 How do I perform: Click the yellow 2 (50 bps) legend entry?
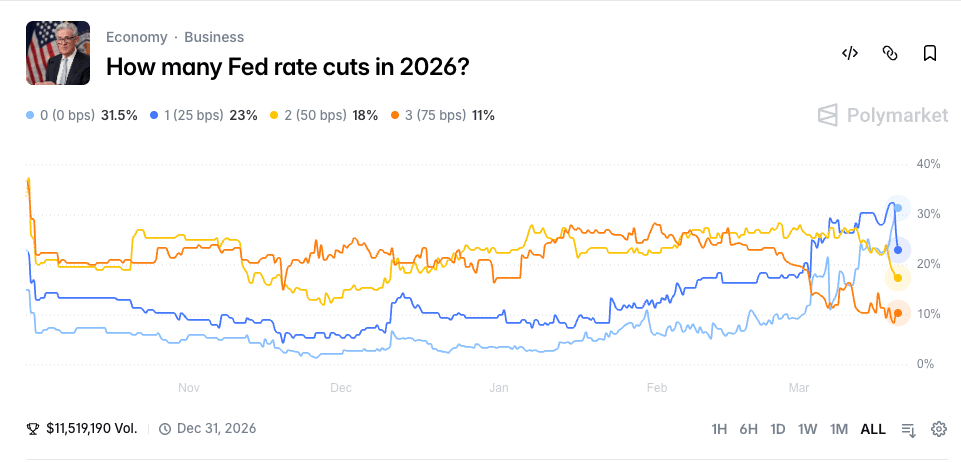[x=324, y=116]
